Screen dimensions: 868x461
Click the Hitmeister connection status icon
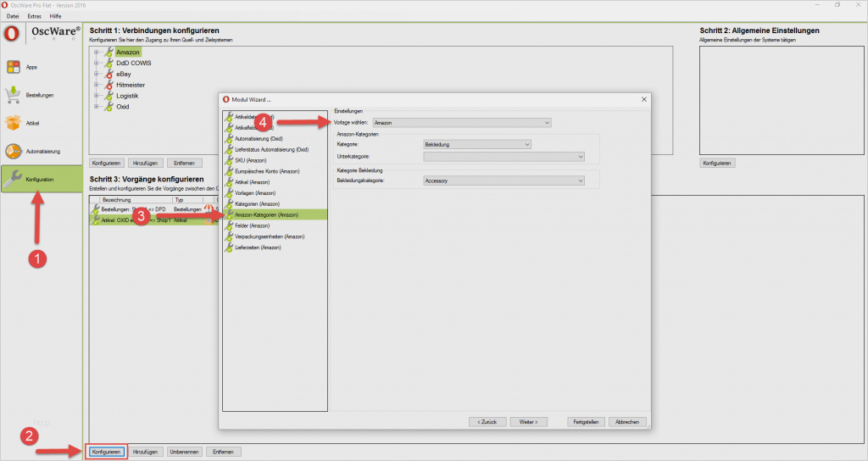[x=108, y=86]
